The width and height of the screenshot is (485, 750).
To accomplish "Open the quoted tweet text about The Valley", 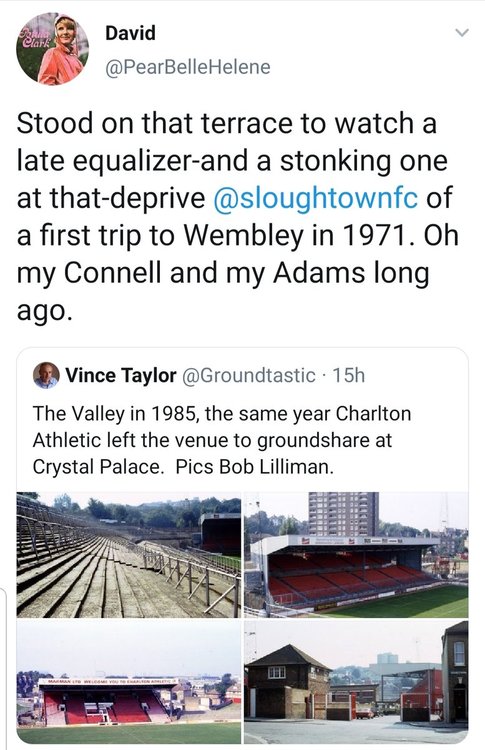I will (222, 440).
